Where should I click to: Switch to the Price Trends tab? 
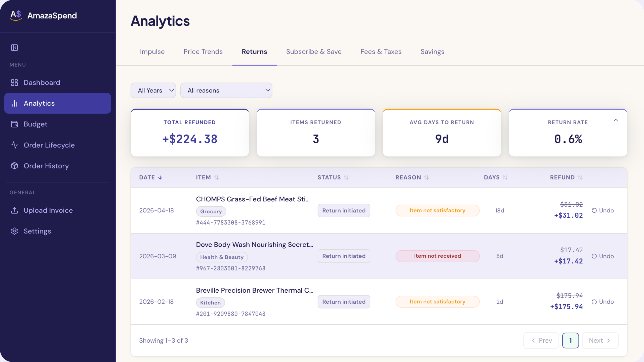203,52
